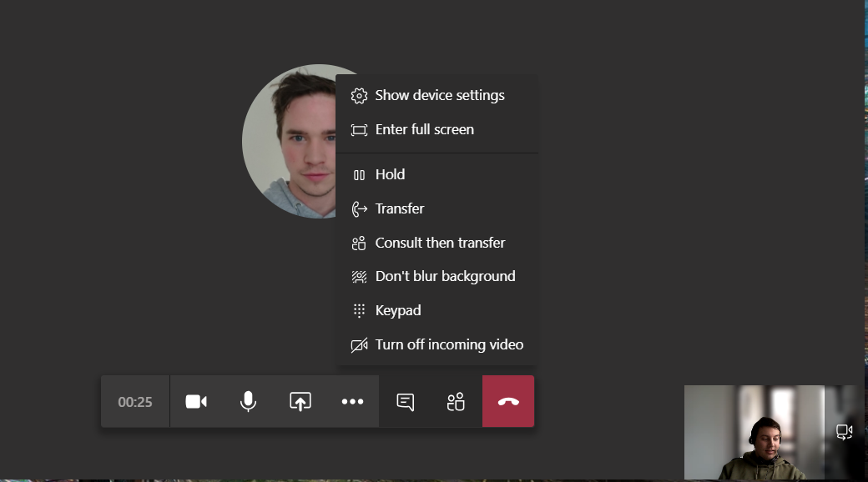Toggle Don't blur background
Viewport: 868px width, 482px height.
[x=445, y=276]
